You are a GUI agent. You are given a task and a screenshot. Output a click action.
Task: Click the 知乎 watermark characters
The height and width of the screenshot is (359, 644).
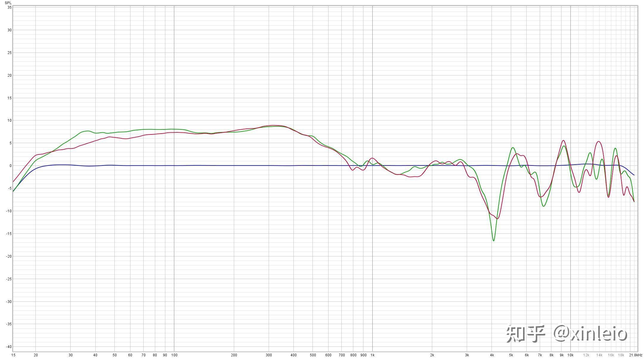click(x=526, y=333)
